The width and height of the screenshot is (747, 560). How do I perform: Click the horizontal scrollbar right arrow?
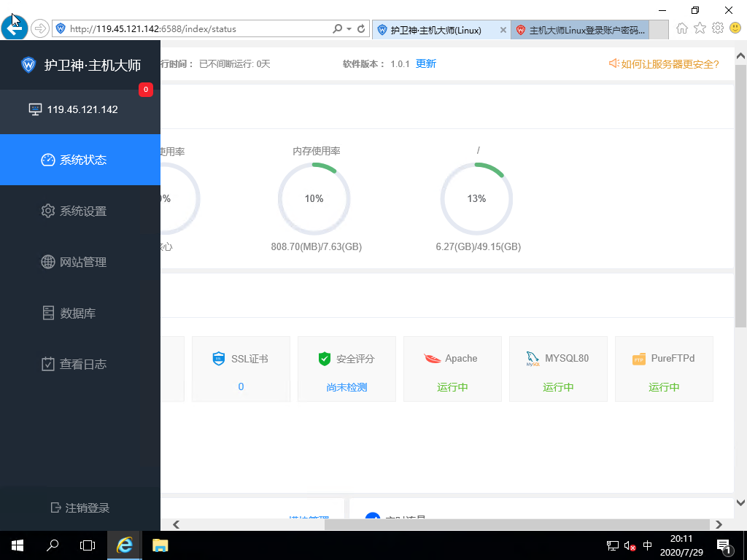pyautogui.click(x=719, y=524)
